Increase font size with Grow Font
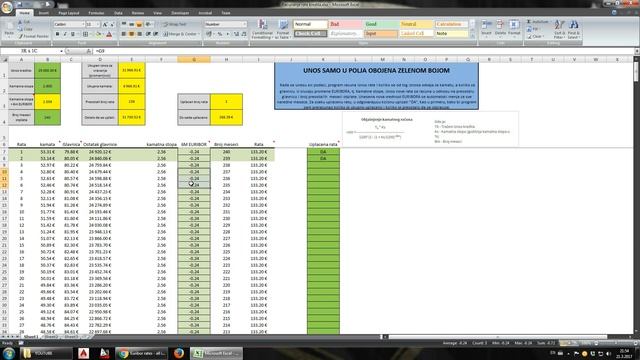640x360 pixels. tap(105, 24)
